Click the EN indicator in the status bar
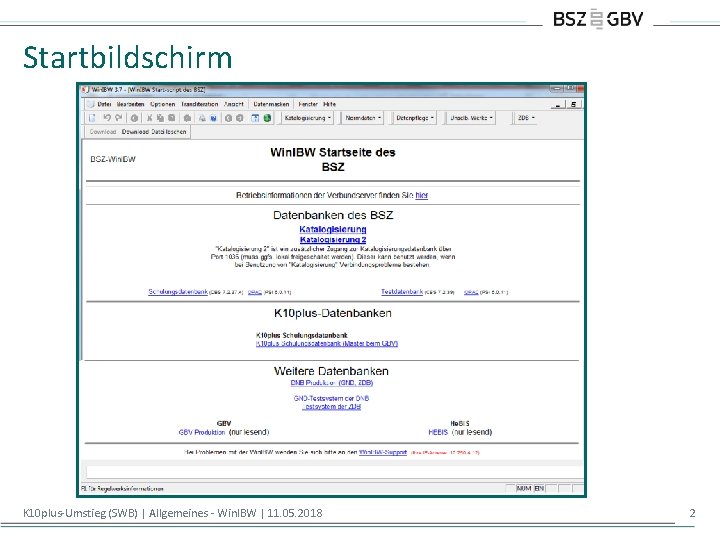Viewport: 720px width, 540px height. tap(539, 488)
